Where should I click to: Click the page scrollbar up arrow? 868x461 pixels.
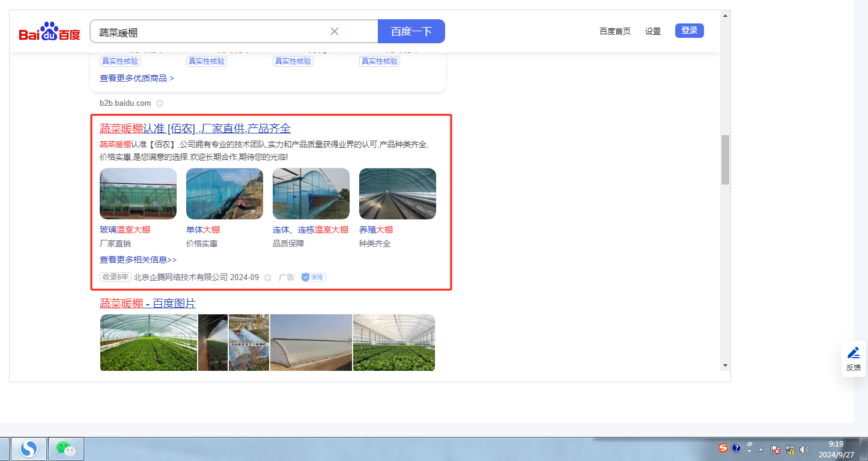pyautogui.click(x=726, y=15)
